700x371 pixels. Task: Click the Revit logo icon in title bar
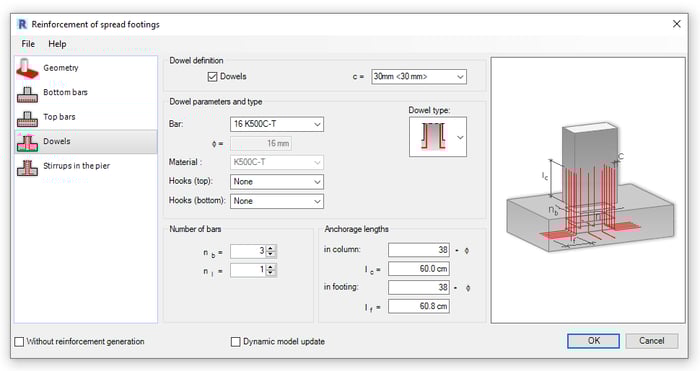pos(22,24)
